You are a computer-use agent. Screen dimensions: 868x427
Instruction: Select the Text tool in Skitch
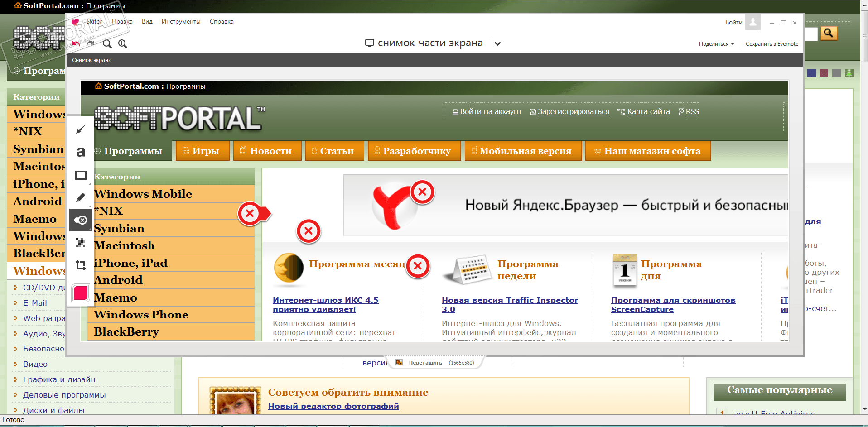coord(81,152)
